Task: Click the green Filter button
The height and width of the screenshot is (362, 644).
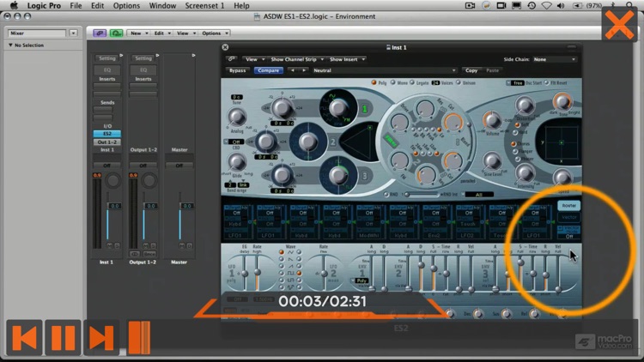Action: [x=390, y=142]
